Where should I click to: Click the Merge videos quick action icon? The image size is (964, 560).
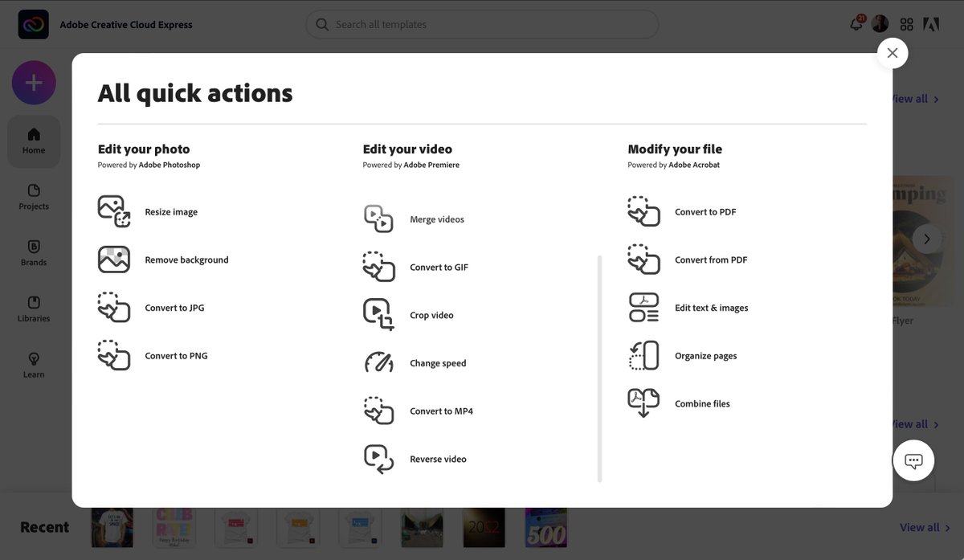click(378, 219)
